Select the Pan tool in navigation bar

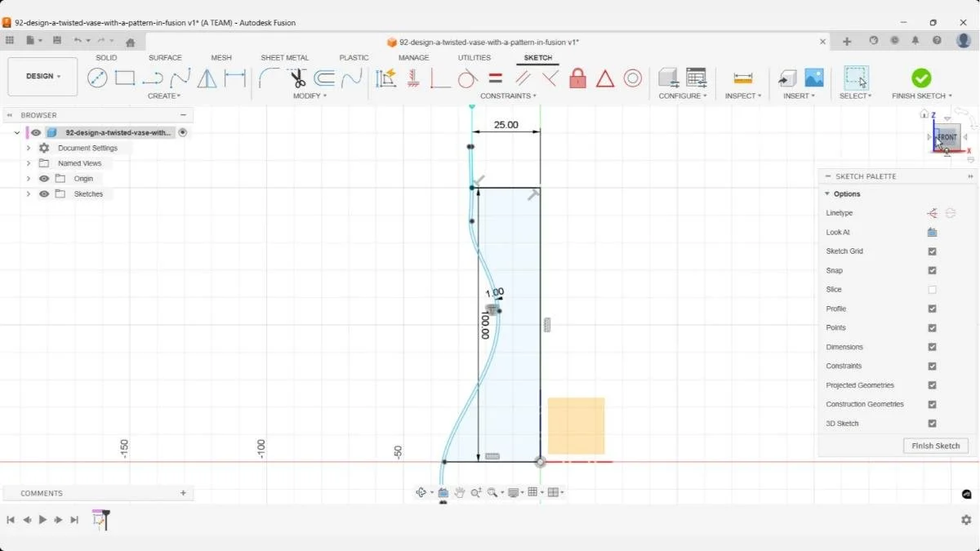click(460, 492)
